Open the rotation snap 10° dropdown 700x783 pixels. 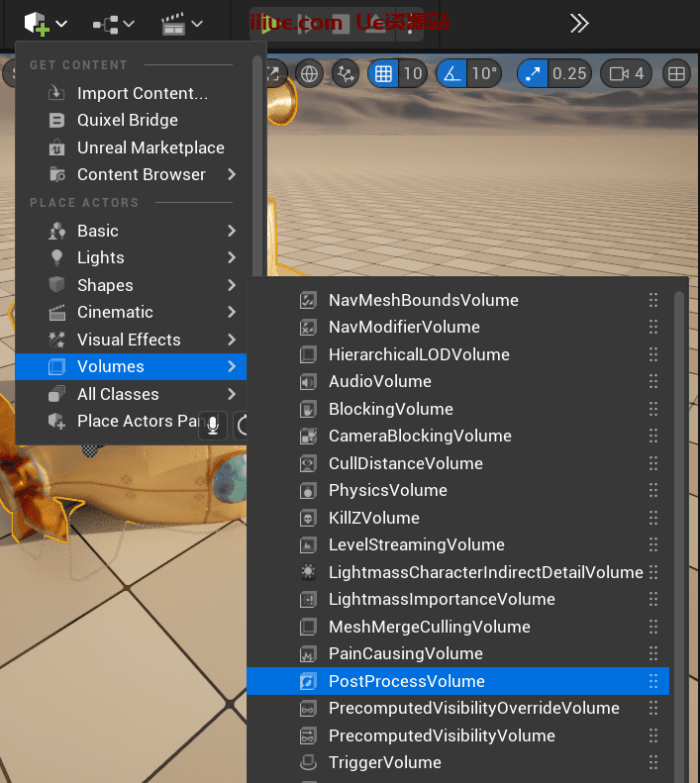(x=484, y=73)
